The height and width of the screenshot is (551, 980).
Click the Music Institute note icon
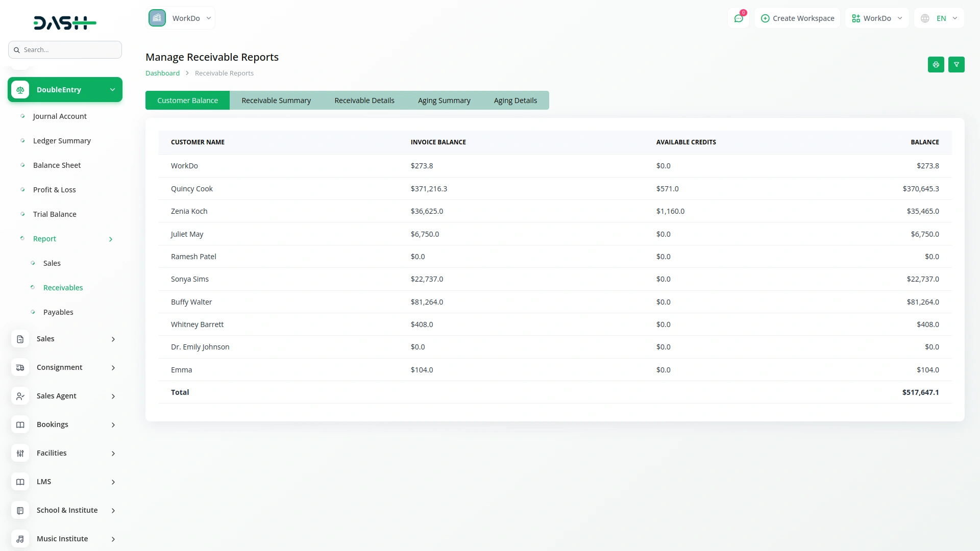pyautogui.click(x=20, y=539)
